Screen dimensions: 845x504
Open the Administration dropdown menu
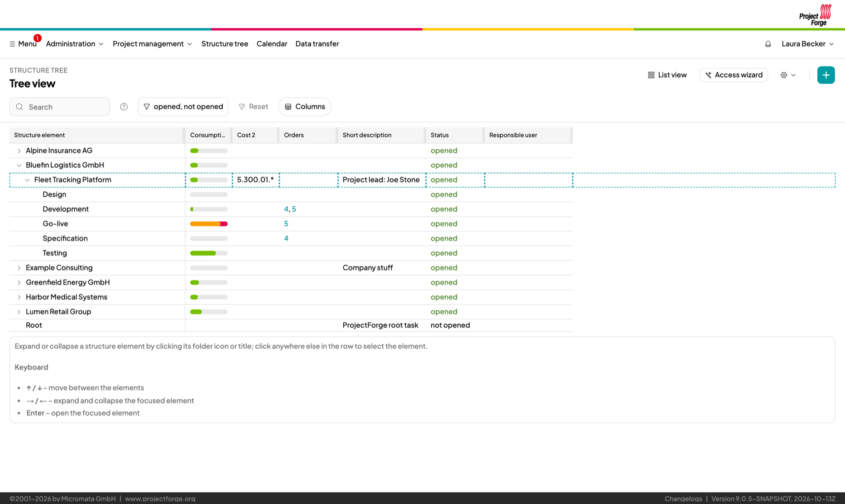(x=74, y=44)
